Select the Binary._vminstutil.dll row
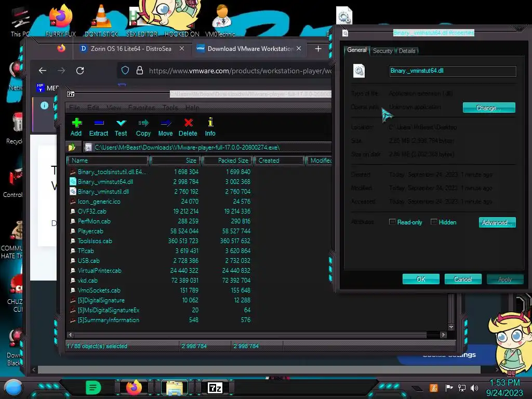 [x=160, y=191]
